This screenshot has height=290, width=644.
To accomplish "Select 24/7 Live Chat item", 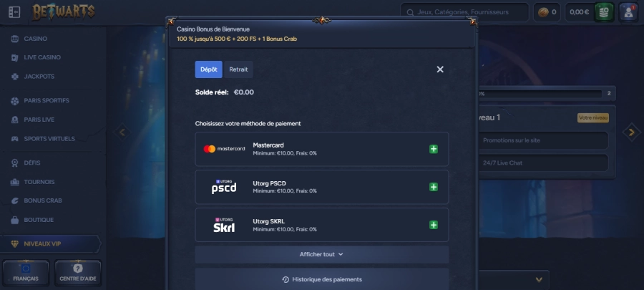I will pos(543,163).
